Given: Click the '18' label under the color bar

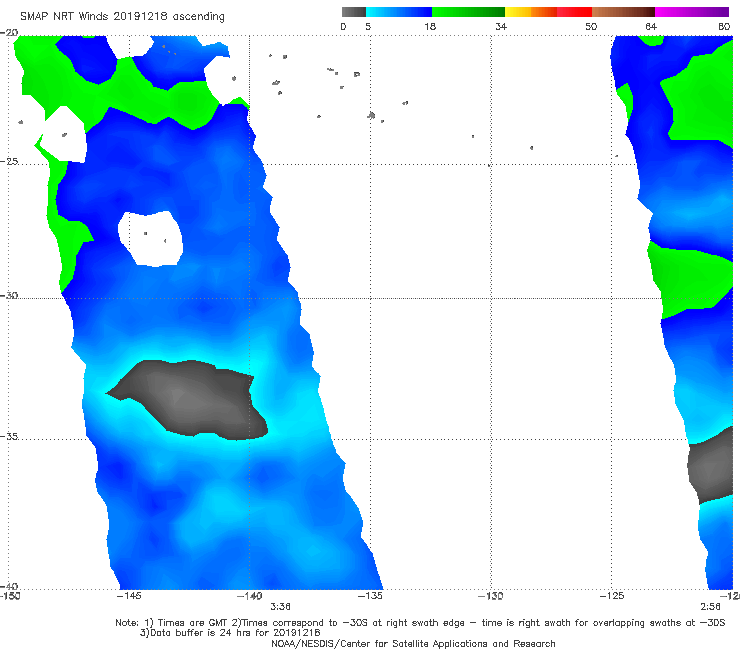Looking at the screenshot, I should [430, 26].
